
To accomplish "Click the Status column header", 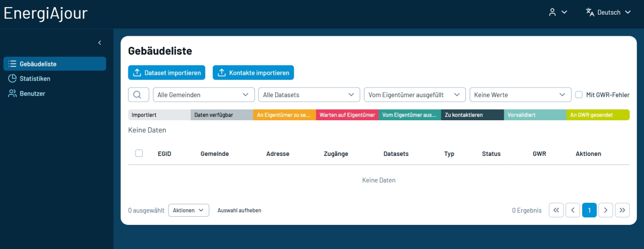I will [491, 154].
